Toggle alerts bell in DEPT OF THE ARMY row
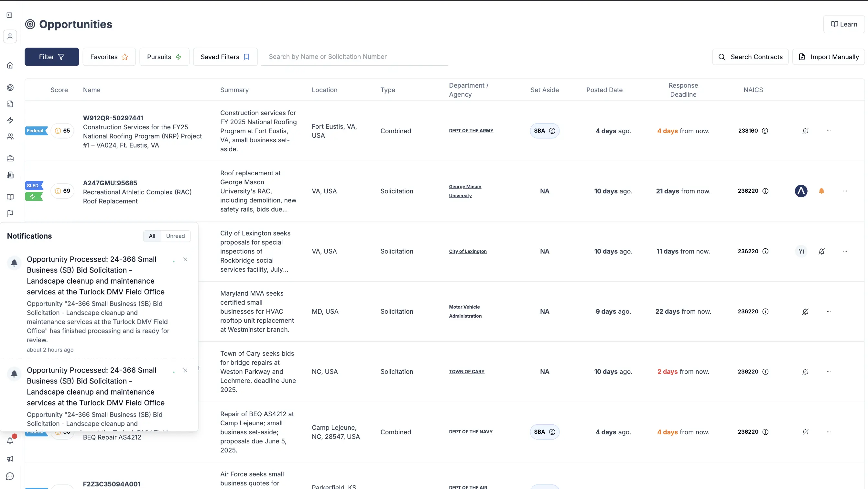The height and width of the screenshot is (489, 868). pos(805,131)
